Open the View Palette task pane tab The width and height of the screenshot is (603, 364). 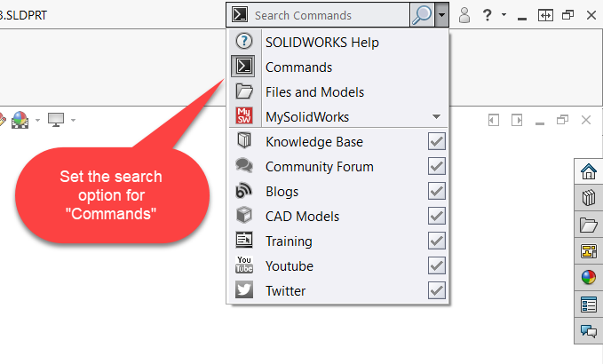point(587,251)
